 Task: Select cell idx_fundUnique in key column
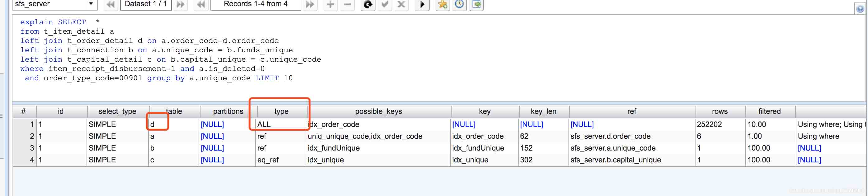[x=478, y=148]
